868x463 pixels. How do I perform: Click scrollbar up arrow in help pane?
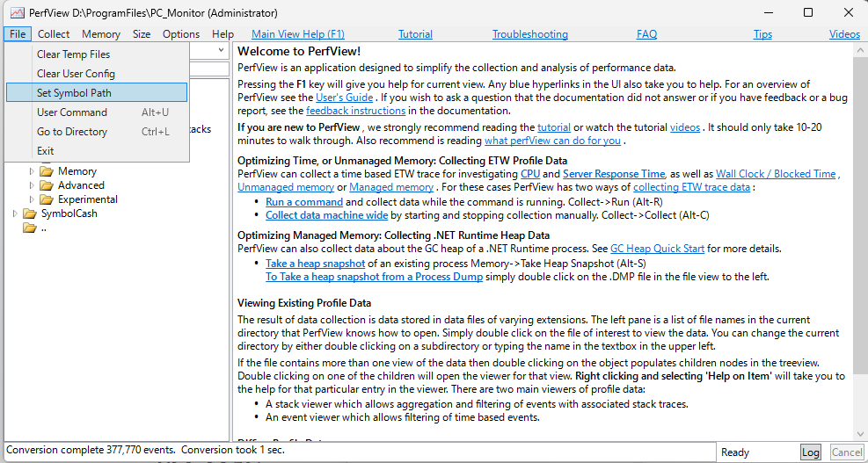(x=860, y=50)
